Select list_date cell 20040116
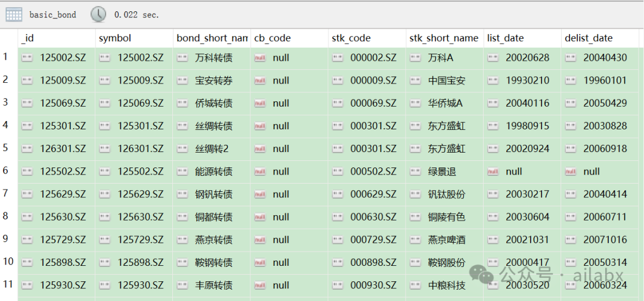Image resolution: width=644 pixels, height=301 pixels. pos(522,103)
